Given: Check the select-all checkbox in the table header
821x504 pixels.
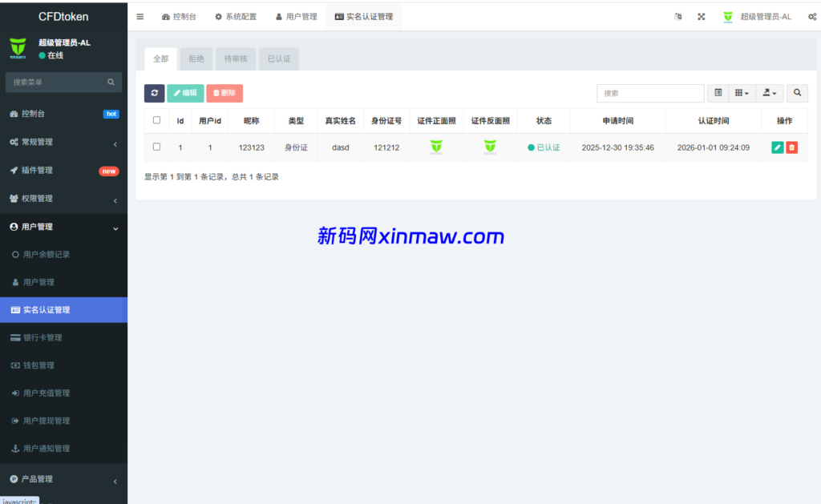Looking at the screenshot, I should (156, 120).
